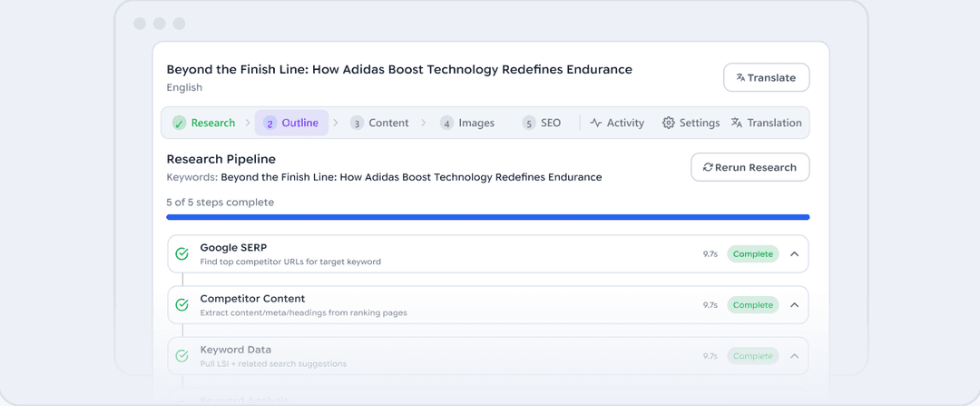Click the 'English' language label

[184, 87]
